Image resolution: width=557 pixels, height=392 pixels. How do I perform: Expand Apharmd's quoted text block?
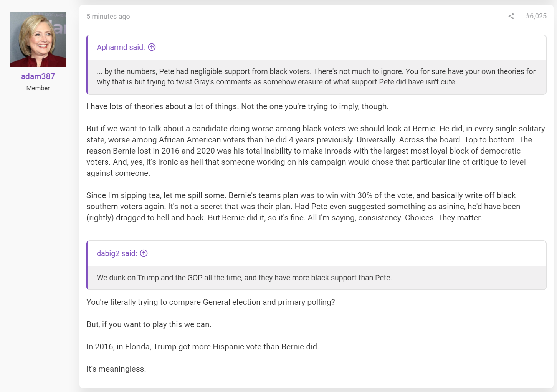tap(317, 77)
